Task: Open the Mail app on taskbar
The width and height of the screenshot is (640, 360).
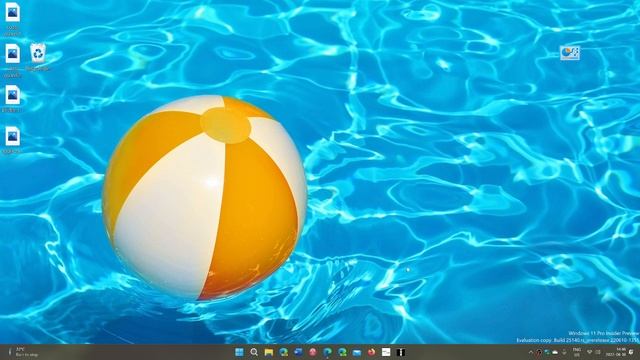Action: (x=357, y=353)
